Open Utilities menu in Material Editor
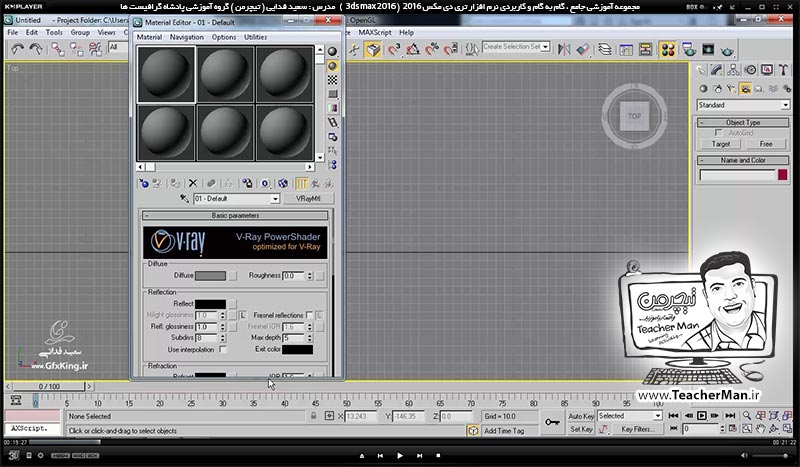 (x=255, y=37)
